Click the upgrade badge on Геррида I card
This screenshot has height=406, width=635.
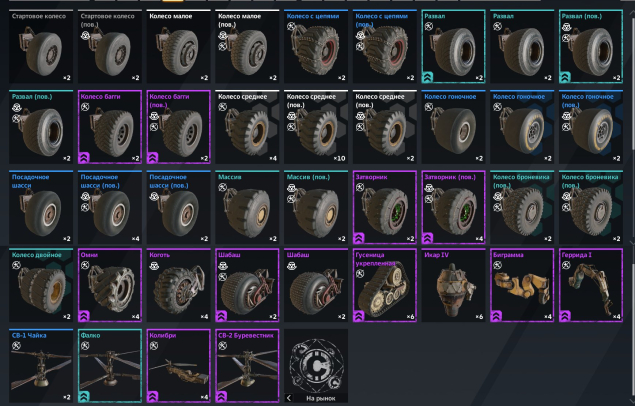pyautogui.click(x=565, y=316)
